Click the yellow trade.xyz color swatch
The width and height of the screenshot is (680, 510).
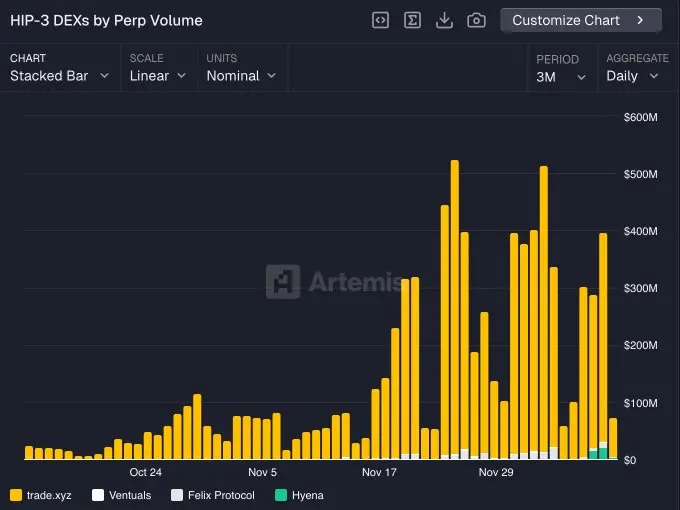pos(16,495)
